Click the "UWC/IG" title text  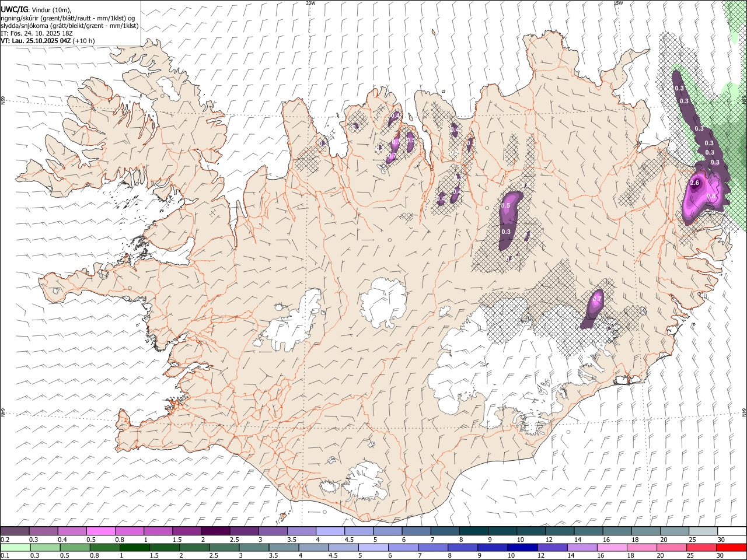pos(14,9)
